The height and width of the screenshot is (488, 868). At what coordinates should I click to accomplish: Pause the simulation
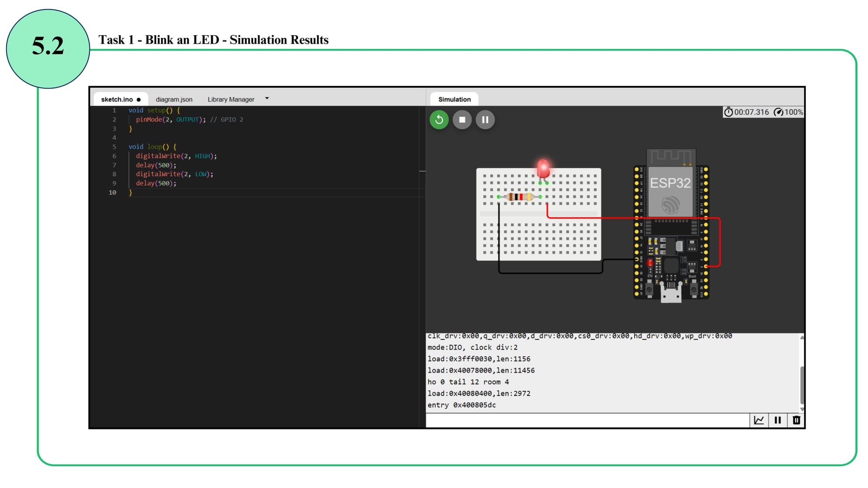(485, 120)
